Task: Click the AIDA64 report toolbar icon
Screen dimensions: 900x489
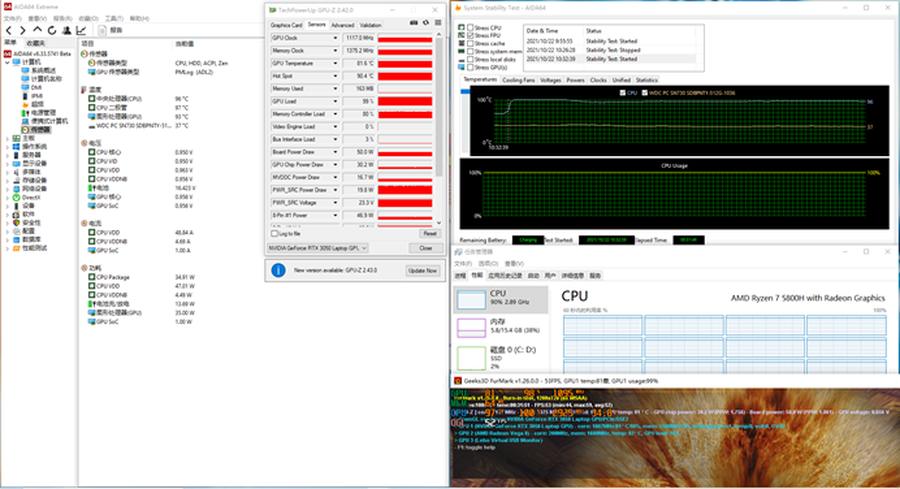Action: pyautogui.click(x=102, y=30)
